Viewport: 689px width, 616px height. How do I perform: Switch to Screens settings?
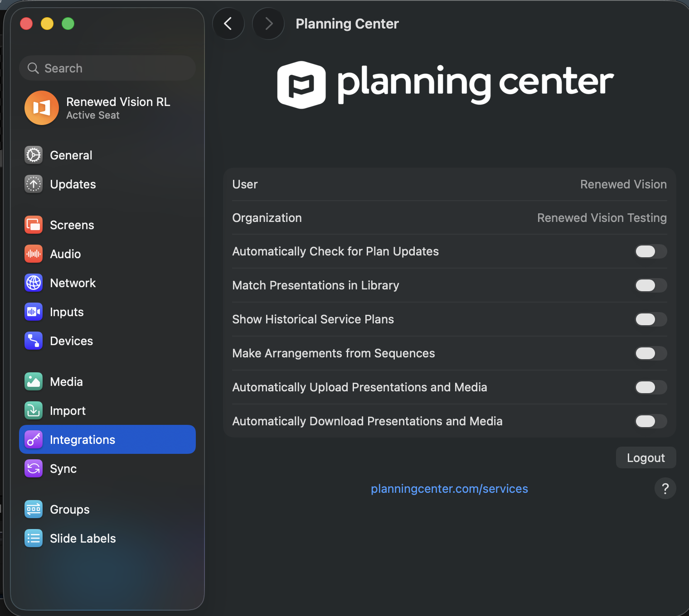tap(107, 225)
